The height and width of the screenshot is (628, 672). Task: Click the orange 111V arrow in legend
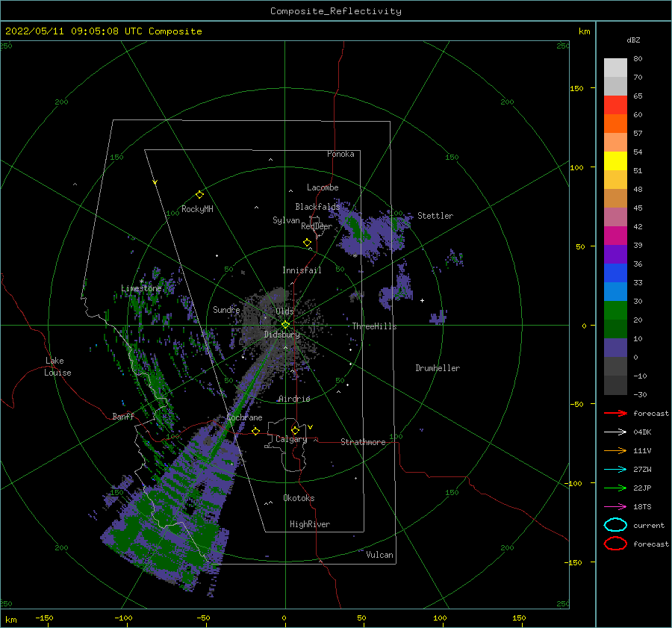pos(615,450)
